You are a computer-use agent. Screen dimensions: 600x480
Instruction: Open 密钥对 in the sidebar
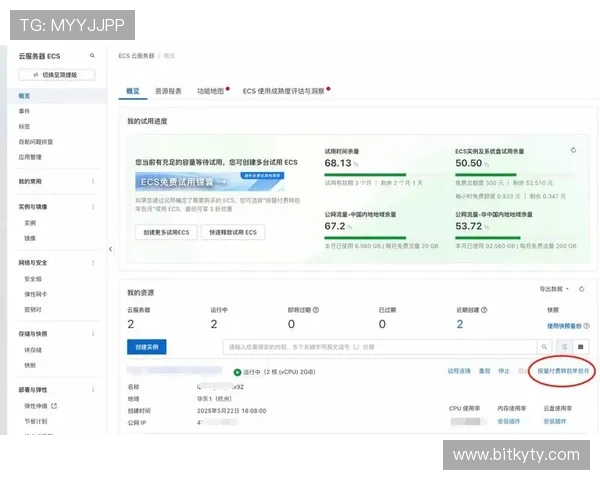pos(33,310)
